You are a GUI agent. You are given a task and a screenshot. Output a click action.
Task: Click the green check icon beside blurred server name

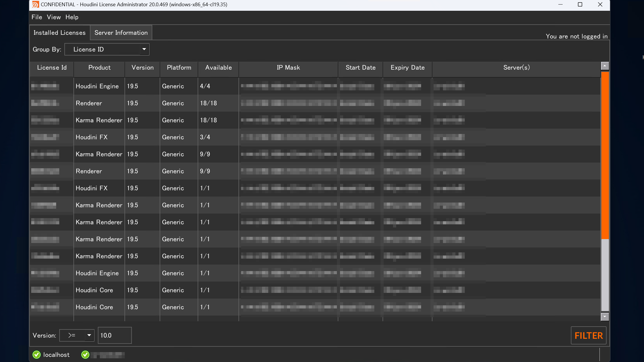[x=85, y=355]
